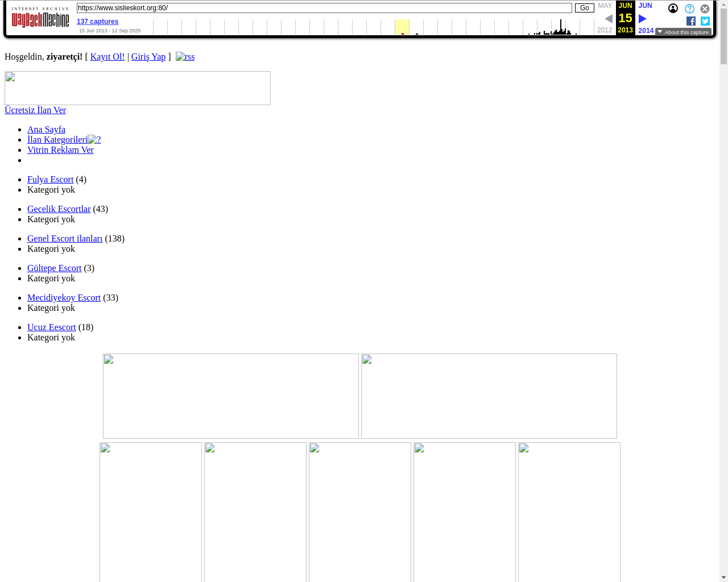Screen dimensions: 728x582
Task: Close the Wayback Machine toolbar
Action: tap(705, 9)
